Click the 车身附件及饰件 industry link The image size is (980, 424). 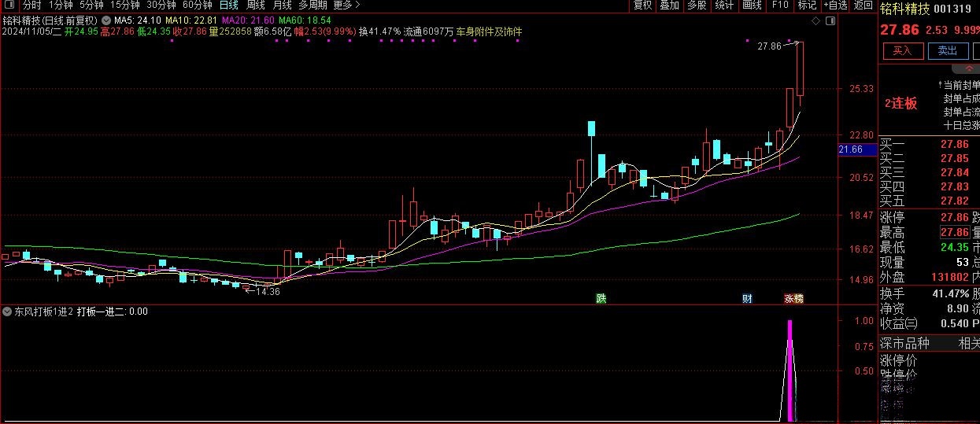(x=490, y=31)
